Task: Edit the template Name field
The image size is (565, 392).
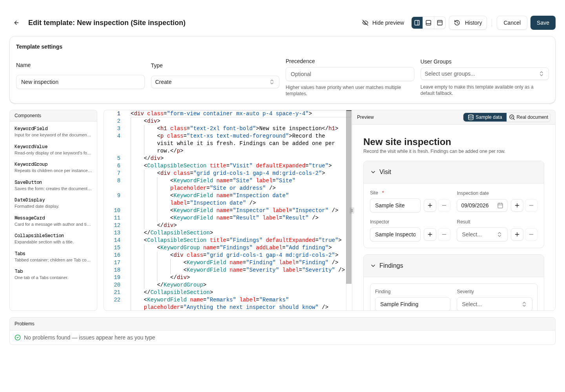Action: point(80,82)
